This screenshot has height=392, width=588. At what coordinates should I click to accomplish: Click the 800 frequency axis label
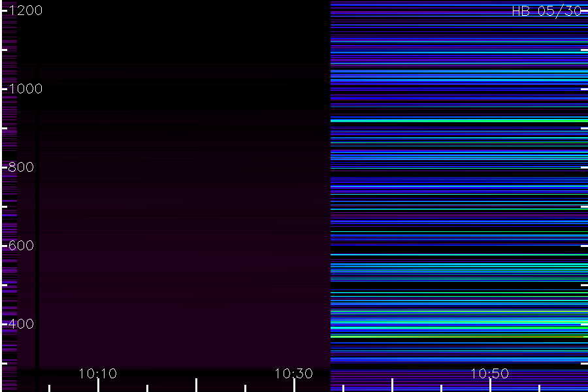pos(21,167)
